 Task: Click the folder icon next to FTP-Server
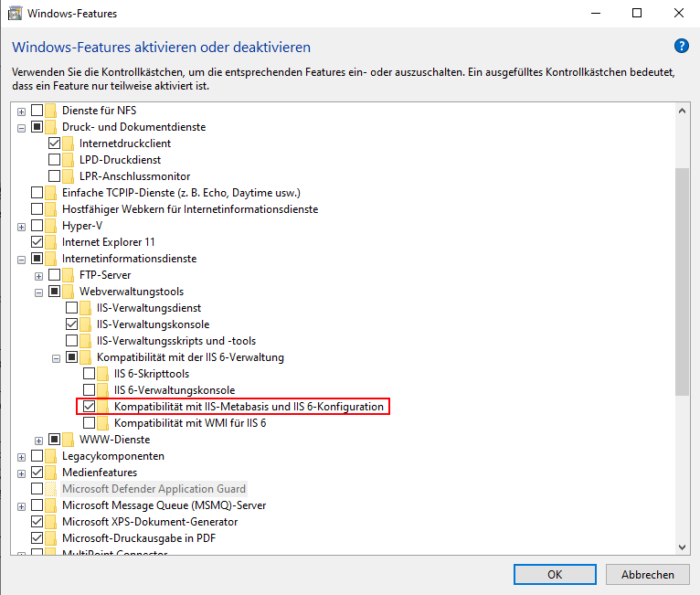click(69, 275)
